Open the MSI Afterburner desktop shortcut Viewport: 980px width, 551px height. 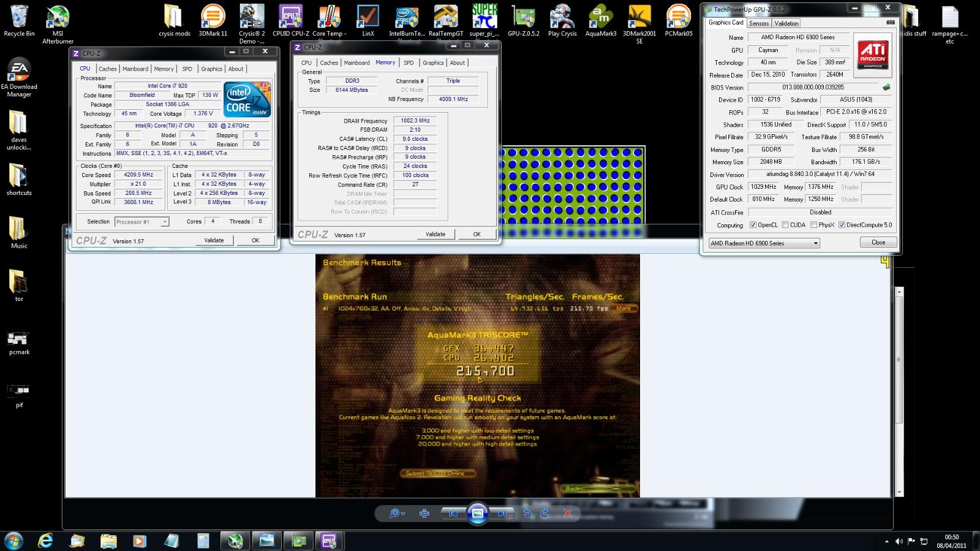coord(58,23)
